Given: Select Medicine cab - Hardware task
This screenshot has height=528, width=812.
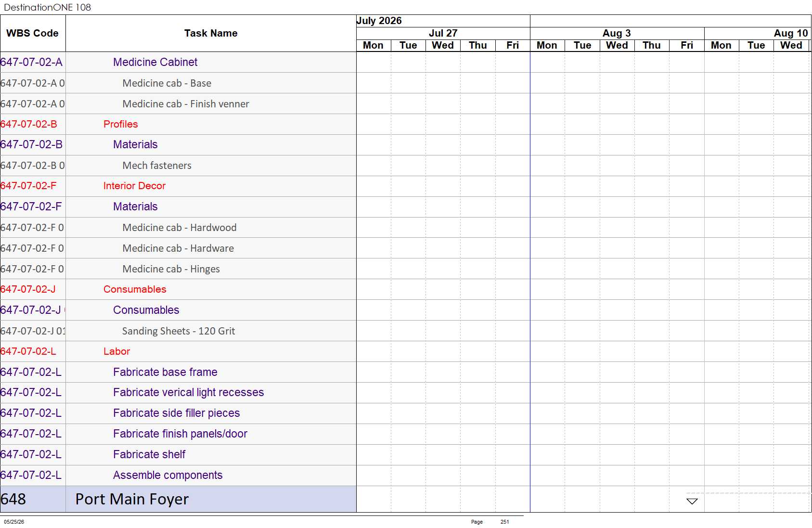Looking at the screenshot, I should click(x=178, y=248).
